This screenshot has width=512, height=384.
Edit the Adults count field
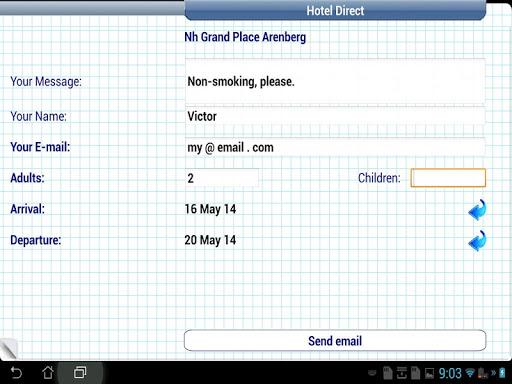point(222,178)
